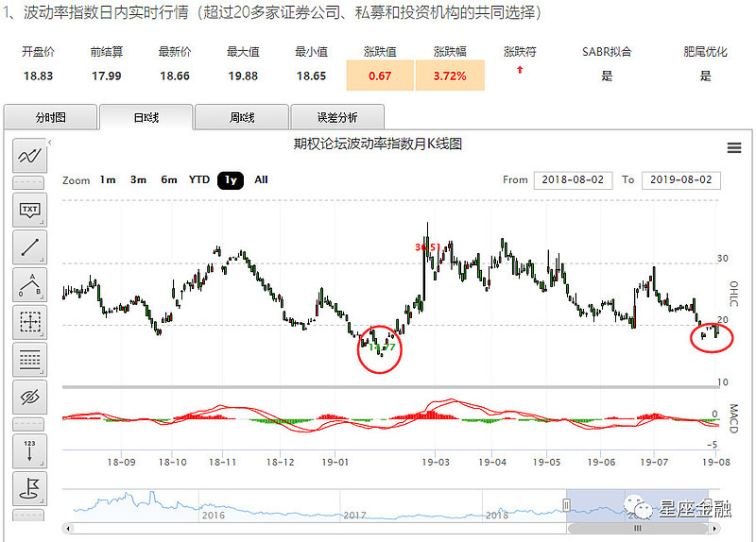Select the horizontal lines Fibonacci tool

point(29,360)
